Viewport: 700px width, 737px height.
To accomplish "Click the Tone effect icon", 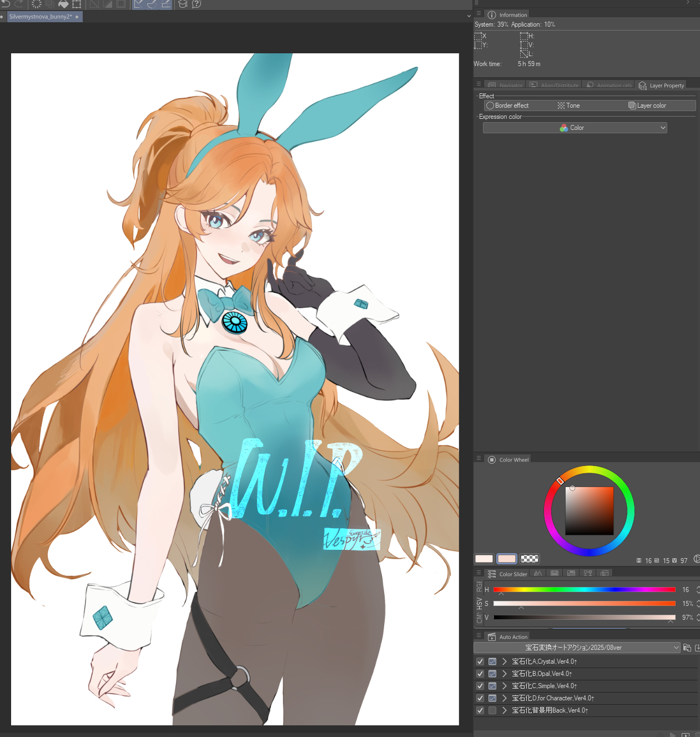I will [x=561, y=106].
